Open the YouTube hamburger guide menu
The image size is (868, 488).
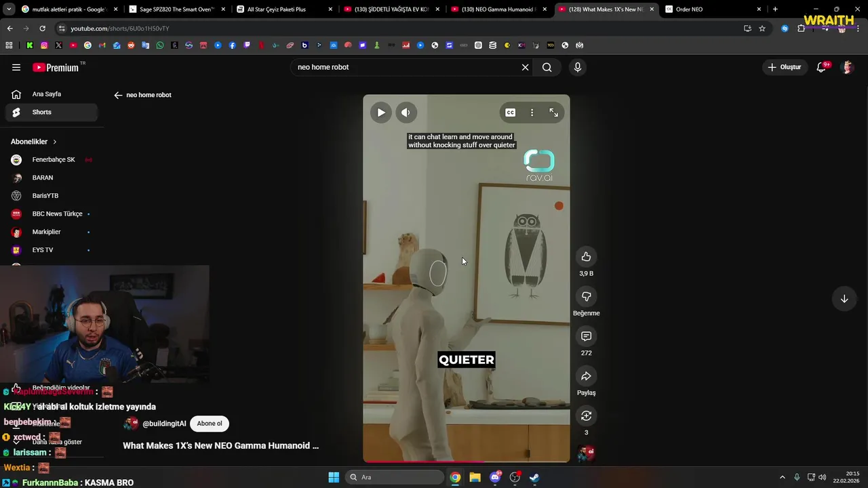click(16, 67)
